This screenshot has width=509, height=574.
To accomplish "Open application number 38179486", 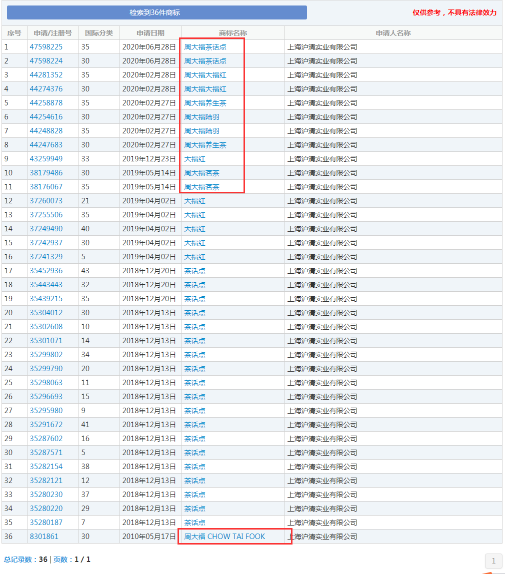I will point(46,173).
